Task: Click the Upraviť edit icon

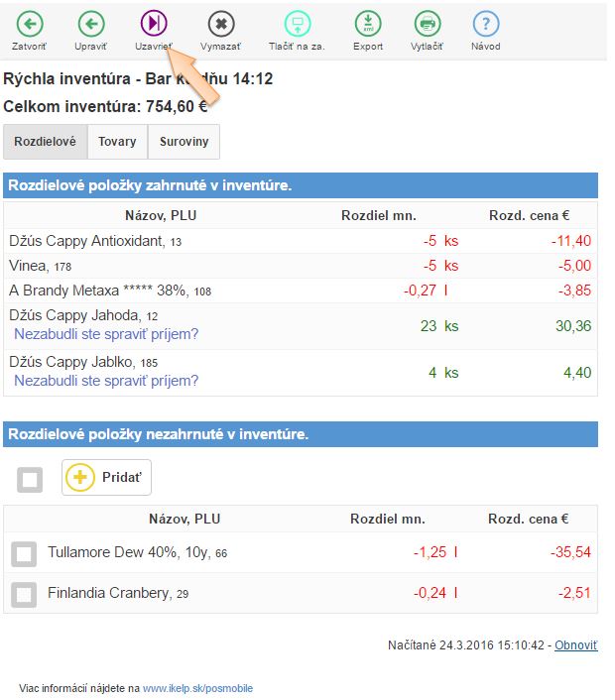Action: pos(91,24)
